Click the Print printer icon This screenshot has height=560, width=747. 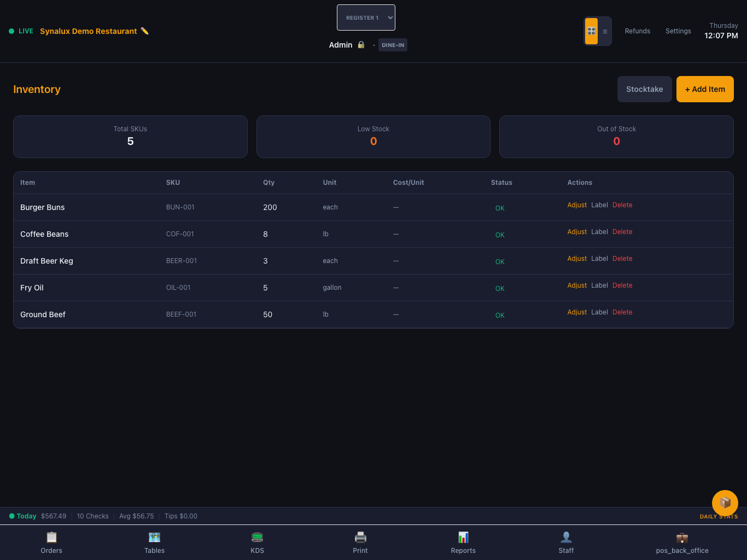[x=360, y=537]
